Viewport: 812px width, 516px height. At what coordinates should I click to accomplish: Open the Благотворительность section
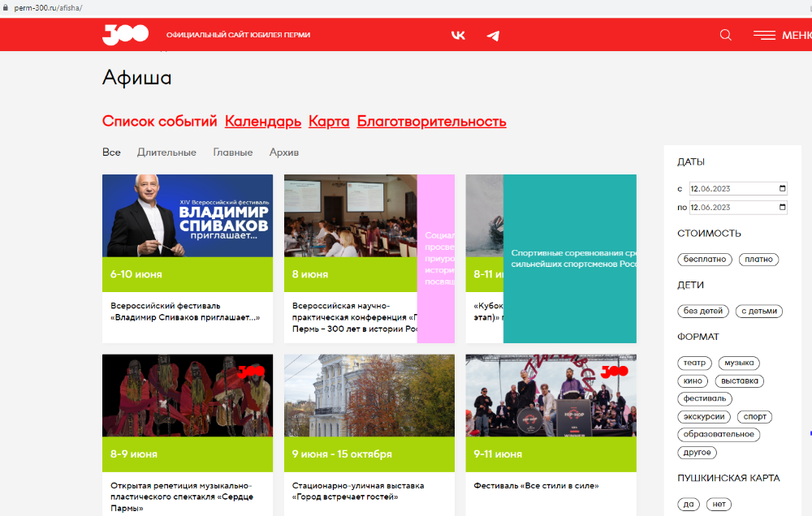coord(431,121)
